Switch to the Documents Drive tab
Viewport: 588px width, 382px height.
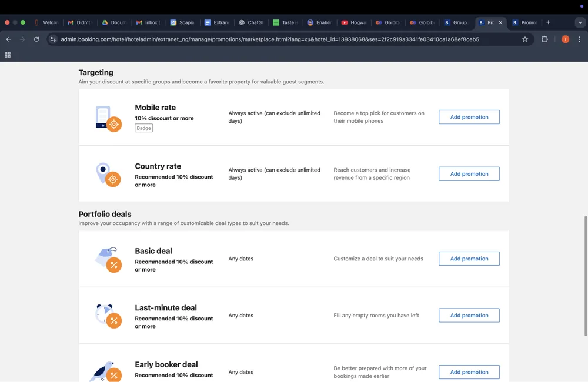coord(115,22)
